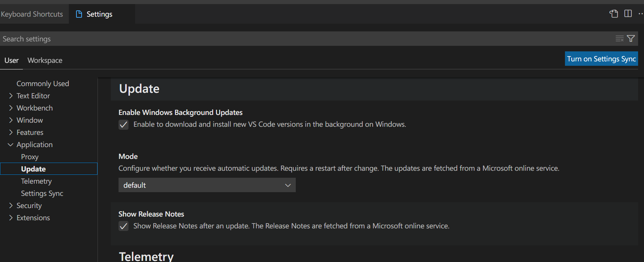Open Settings Sync under Application

tap(42, 193)
